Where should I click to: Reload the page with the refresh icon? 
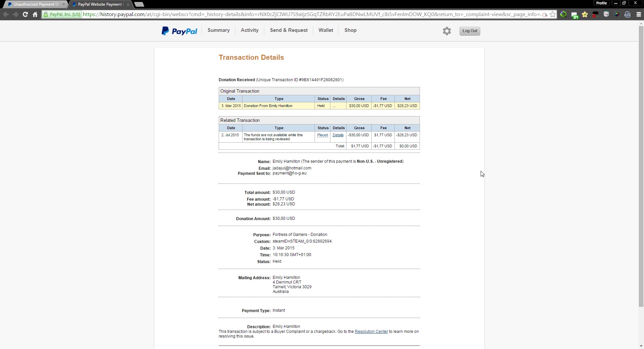coord(25,14)
